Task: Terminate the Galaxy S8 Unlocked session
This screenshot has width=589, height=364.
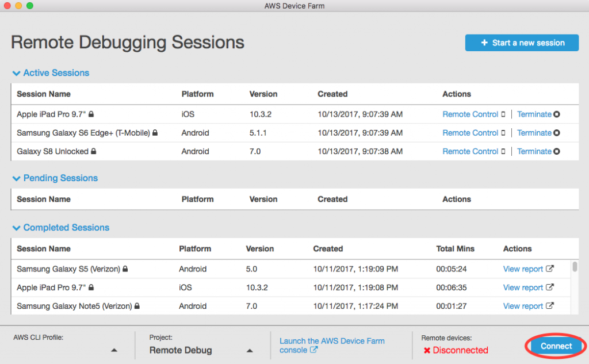Action: pyautogui.click(x=534, y=151)
